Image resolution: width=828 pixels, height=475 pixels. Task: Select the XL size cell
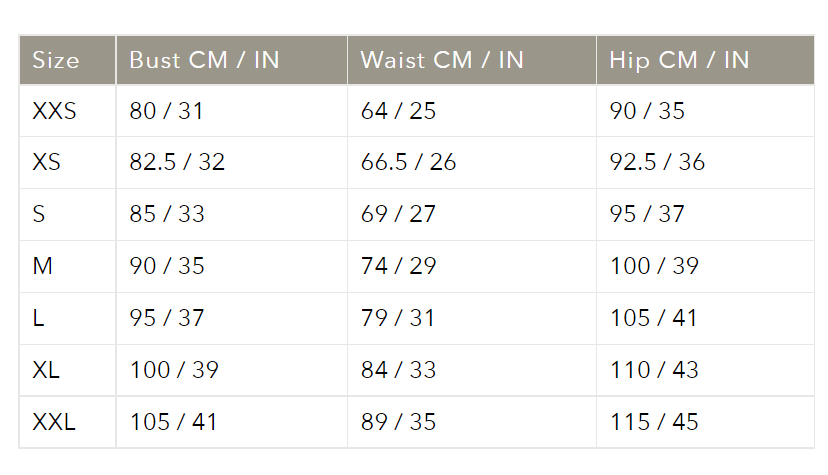point(46,370)
